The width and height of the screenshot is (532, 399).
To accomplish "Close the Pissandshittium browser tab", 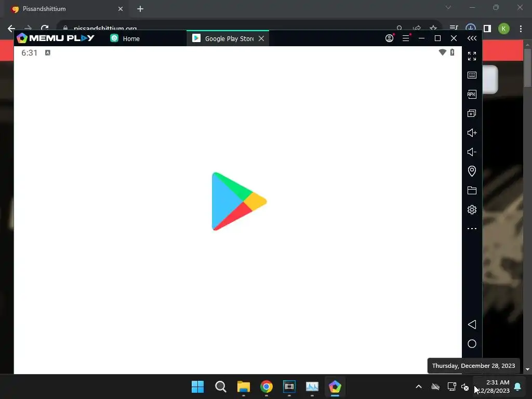I will (x=121, y=9).
